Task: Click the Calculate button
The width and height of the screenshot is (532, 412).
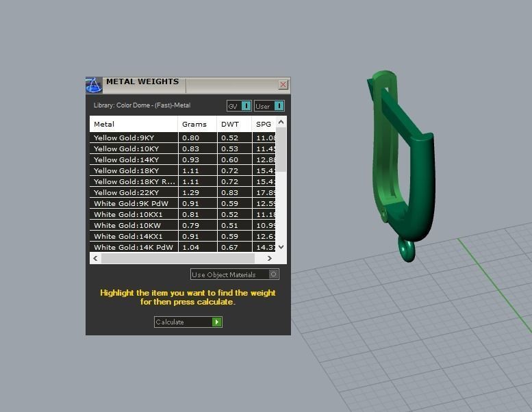Action: click(188, 322)
